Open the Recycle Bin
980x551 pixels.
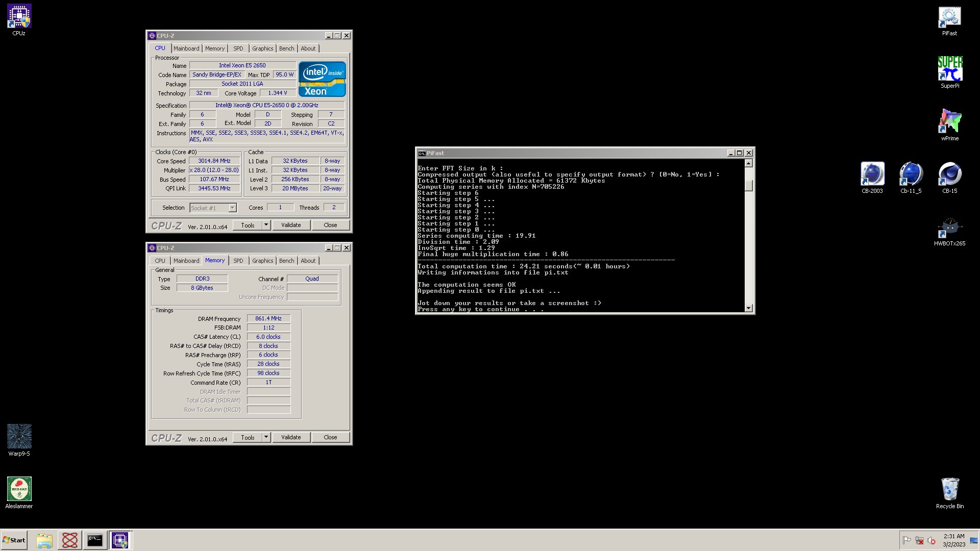click(949, 492)
